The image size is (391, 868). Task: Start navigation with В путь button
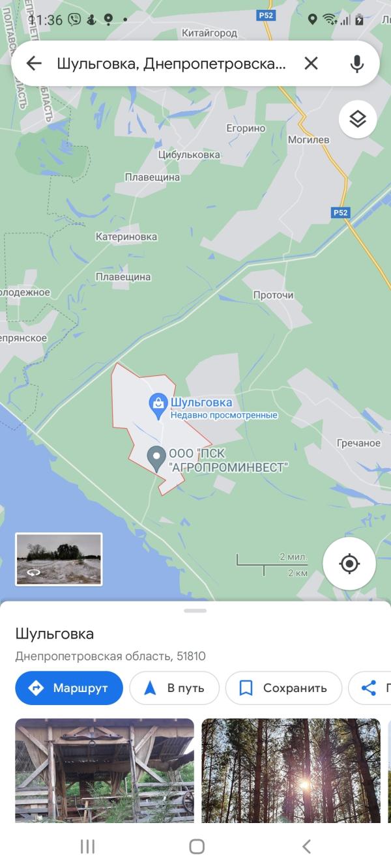pos(174,688)
